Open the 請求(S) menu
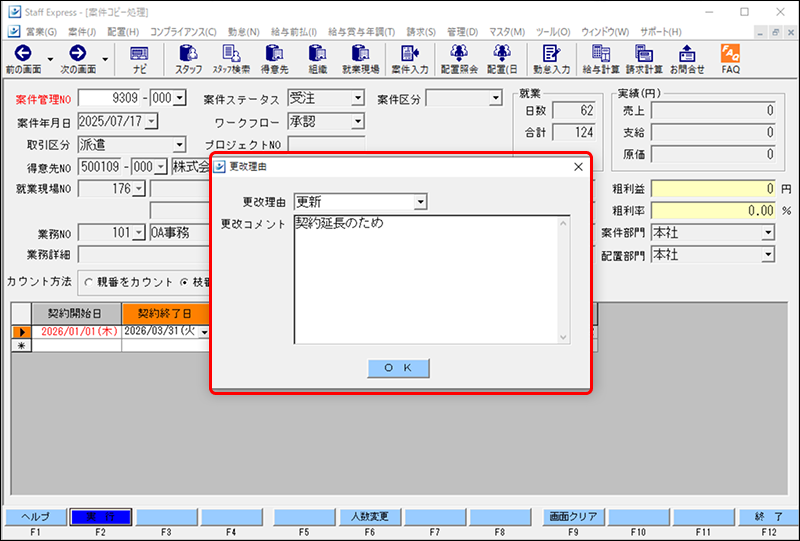 click(421, 32)
